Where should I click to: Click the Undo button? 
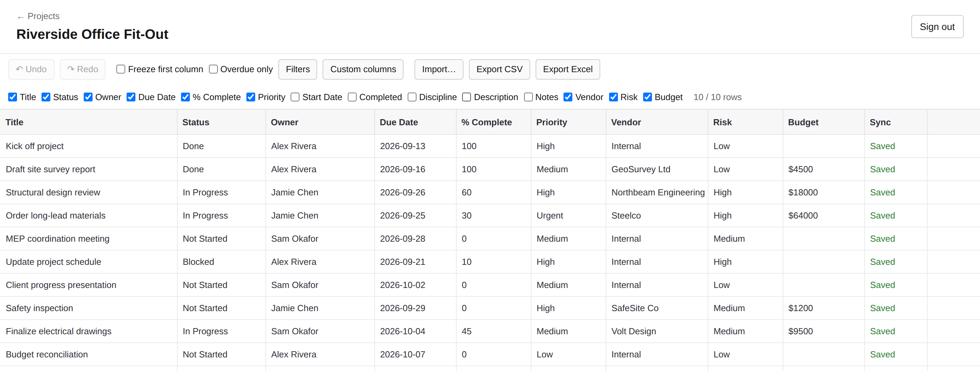point(31,69)
